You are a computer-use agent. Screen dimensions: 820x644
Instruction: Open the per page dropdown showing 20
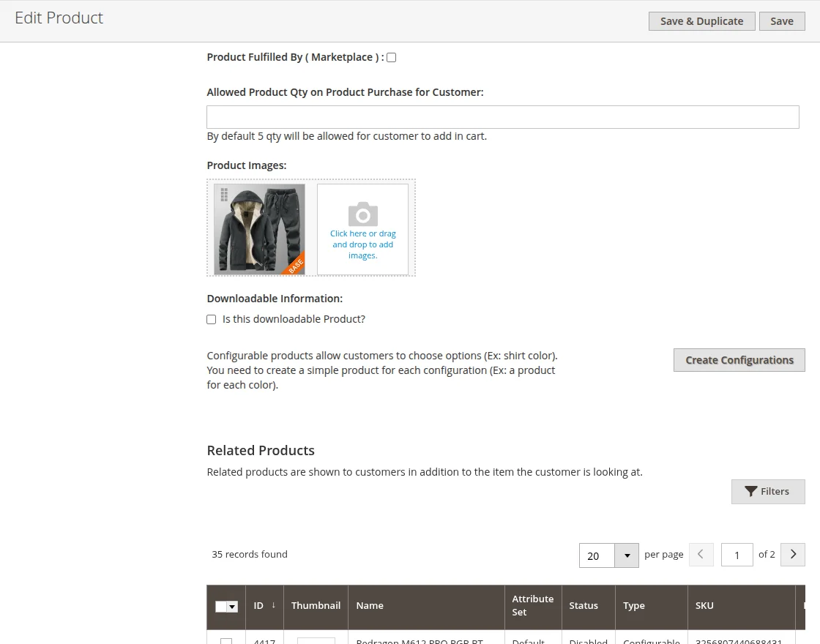pyautogui.click(x=596, y=555)
